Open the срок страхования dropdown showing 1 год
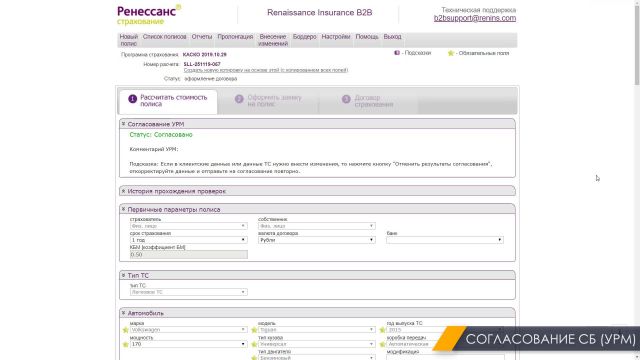Viewport: 640px width, 360px height. coord(189,240)
